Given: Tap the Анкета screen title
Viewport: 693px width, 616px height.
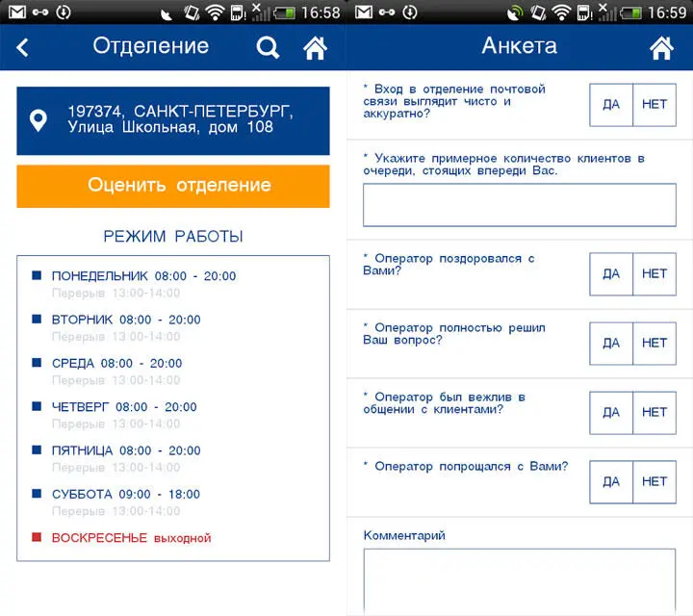Looking at the screenshot, I should [x=520, y=46].
